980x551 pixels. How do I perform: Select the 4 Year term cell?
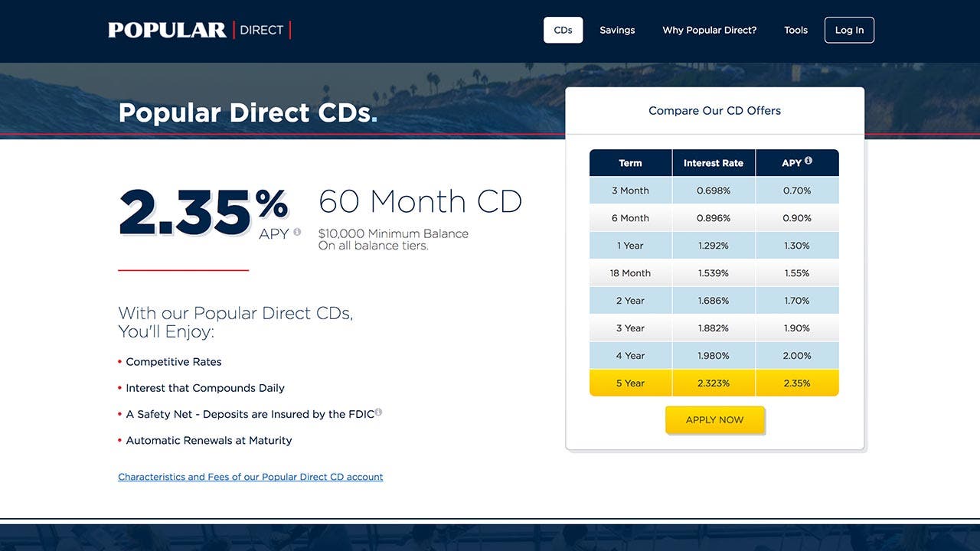coord(630,356)
